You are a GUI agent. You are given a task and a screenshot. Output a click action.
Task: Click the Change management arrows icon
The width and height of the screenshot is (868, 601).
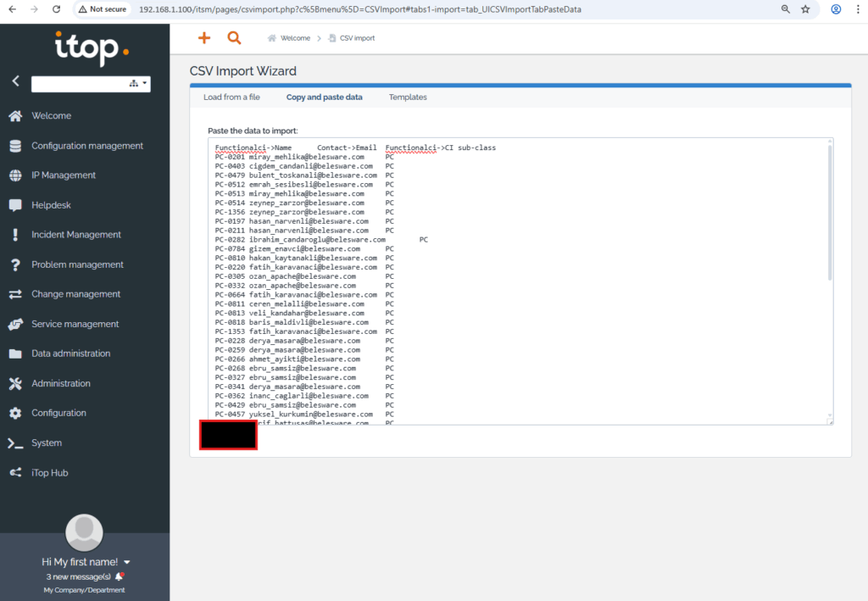[x=15, y=294]
